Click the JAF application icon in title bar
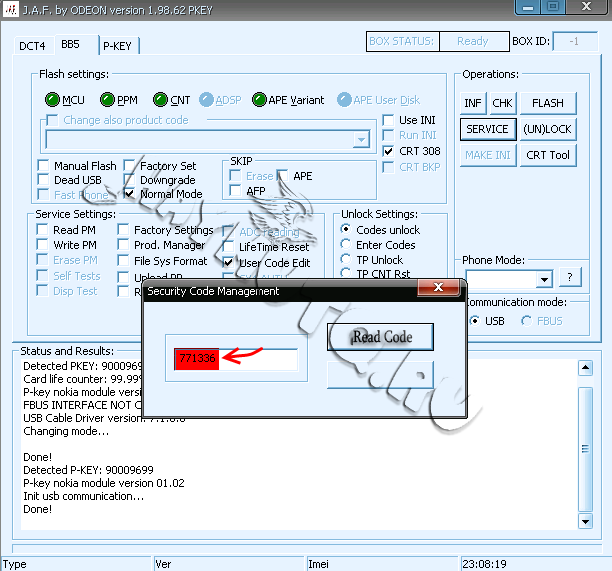Screen dimensions: 612x571 click(11, 9)
